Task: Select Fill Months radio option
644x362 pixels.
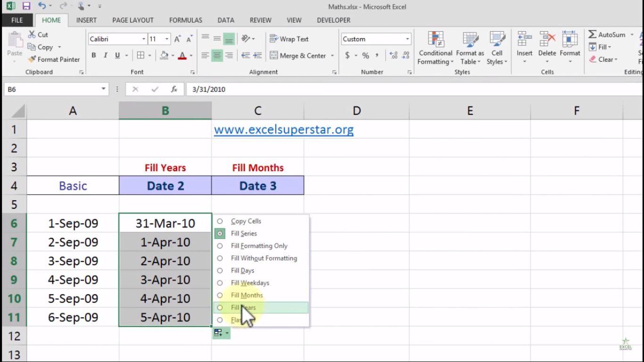Action: [220, 295]
